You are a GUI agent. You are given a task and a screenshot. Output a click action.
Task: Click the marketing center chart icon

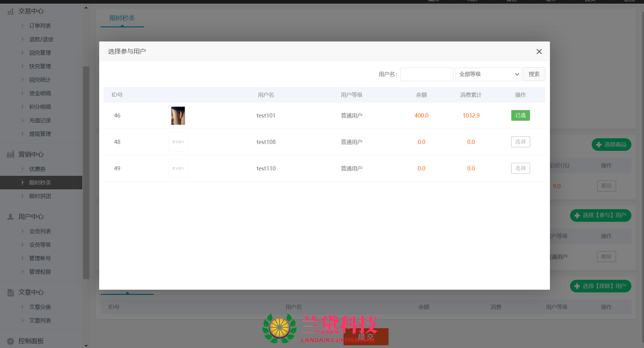(x=11, y=154)
